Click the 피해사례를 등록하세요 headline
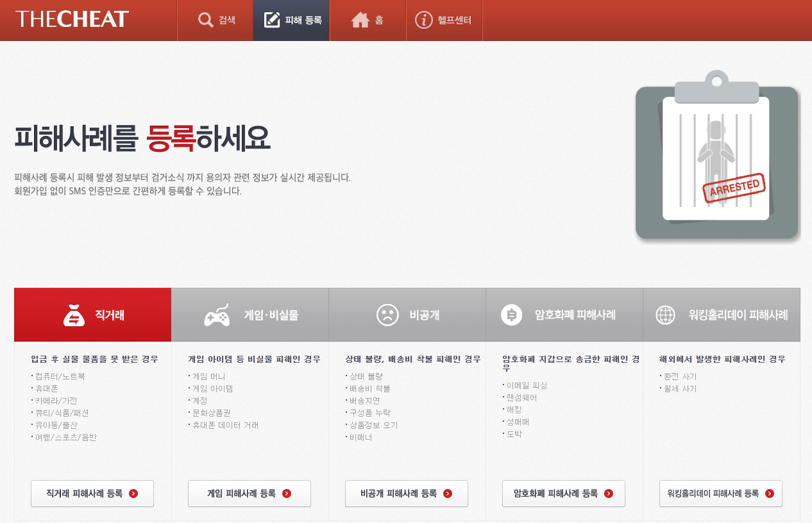This screenshot has height=523, width=812. 142,138
